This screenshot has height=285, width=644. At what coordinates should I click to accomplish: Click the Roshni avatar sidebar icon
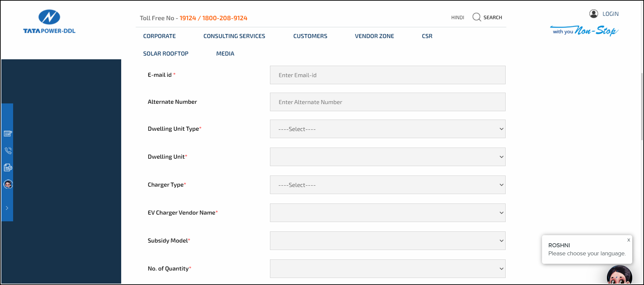point(8,184)
